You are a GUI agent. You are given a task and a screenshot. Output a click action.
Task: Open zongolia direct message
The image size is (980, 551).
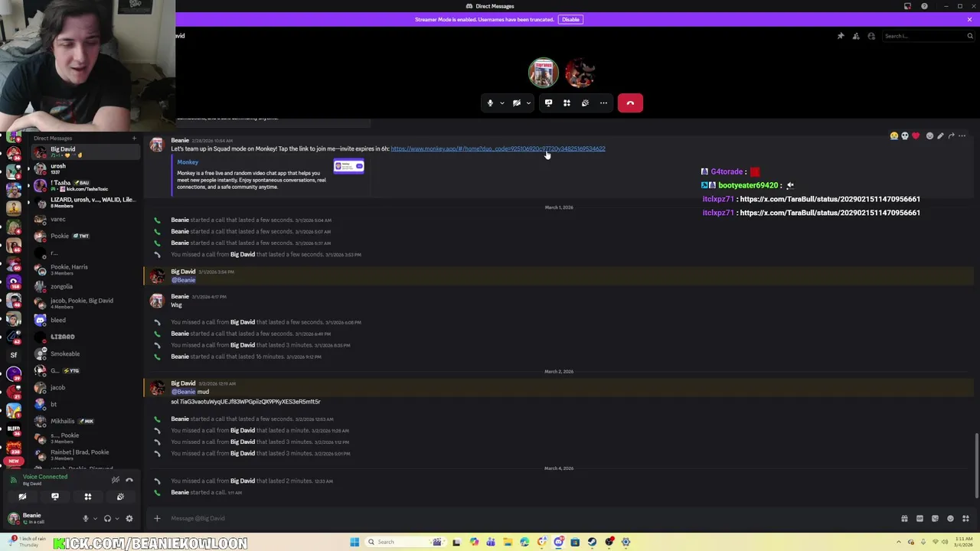(x=84, y=286)
